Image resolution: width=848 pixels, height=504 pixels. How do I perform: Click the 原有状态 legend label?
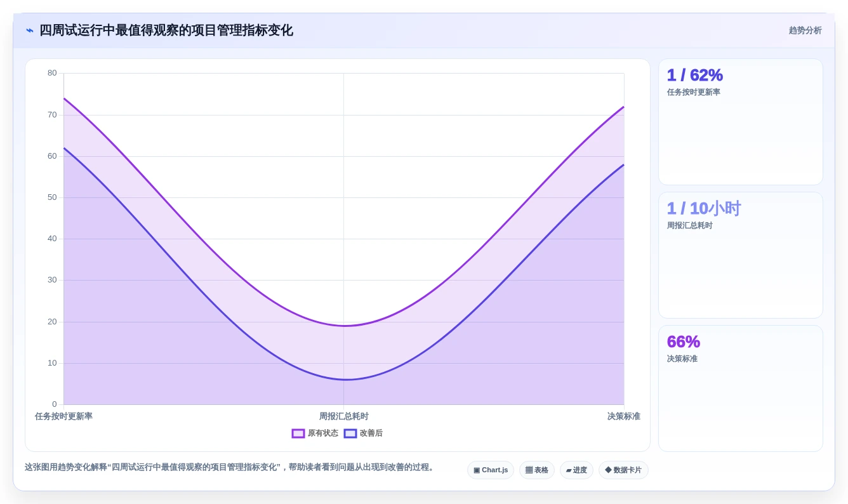(x=323, y=434)
